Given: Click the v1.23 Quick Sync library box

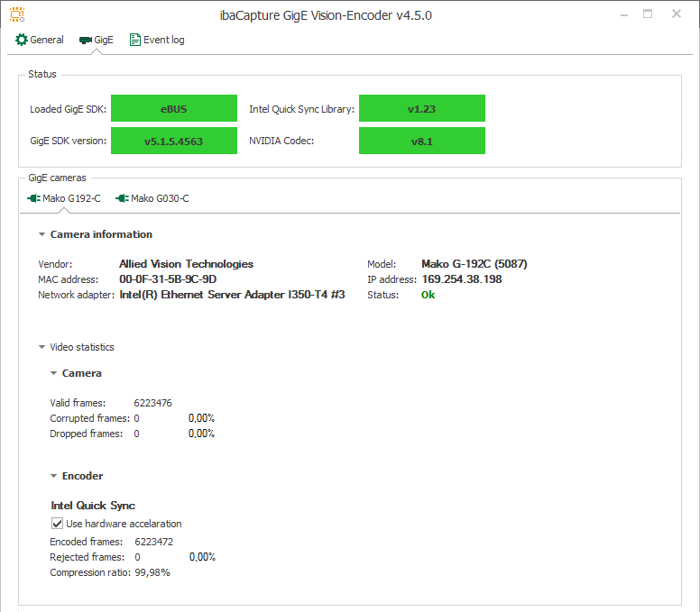Looking at the screenshot, I should pyautogui.click(x=422, y=108).
